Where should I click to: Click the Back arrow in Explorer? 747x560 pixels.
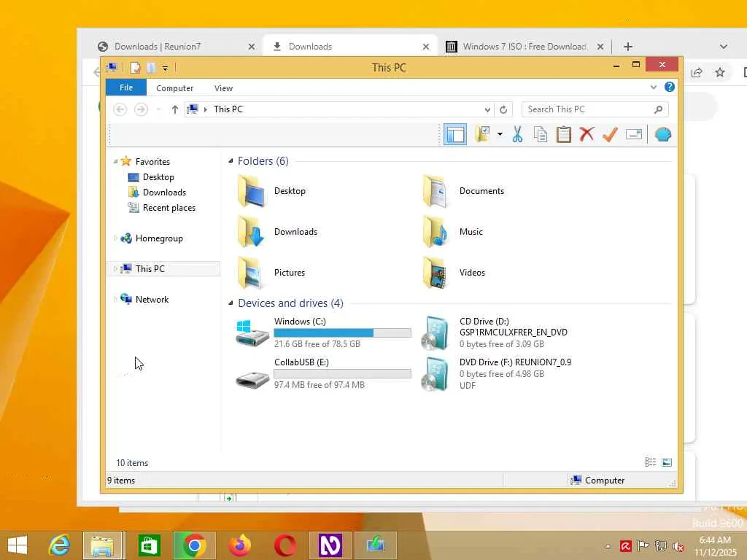120,109
